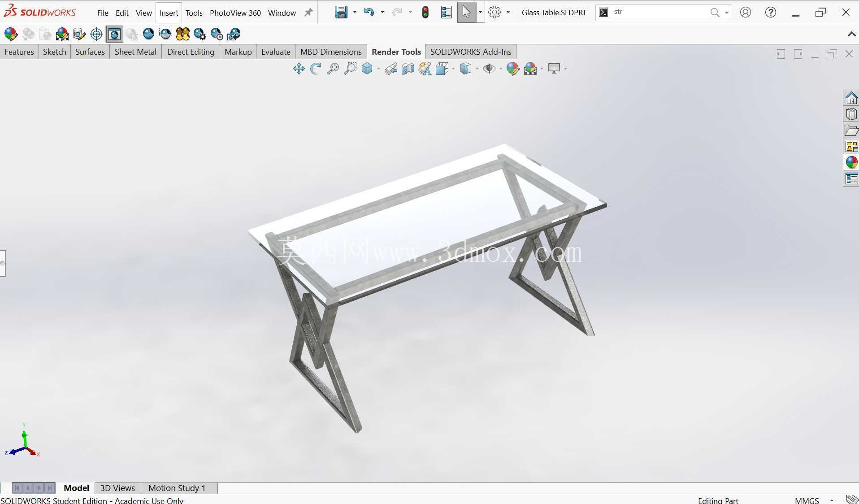Open the Custom Properties task pane icon
The width and height of the screenshot is (859, 504).
pyautogui.click(x=851, y=178)
